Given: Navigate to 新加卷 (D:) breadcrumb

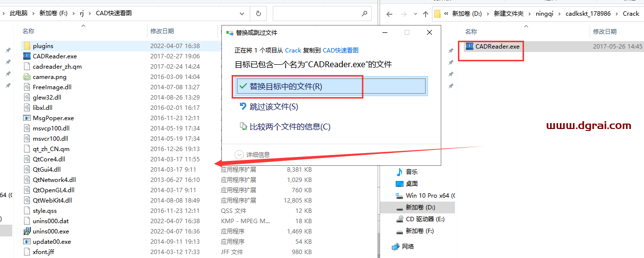Looking at the screenshot, I should [468, 14].
